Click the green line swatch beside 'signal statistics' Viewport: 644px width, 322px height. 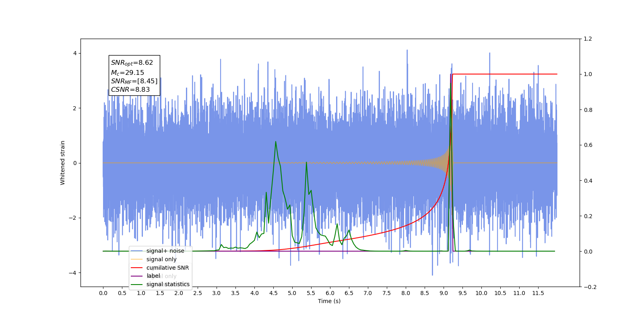pos(137,284)
